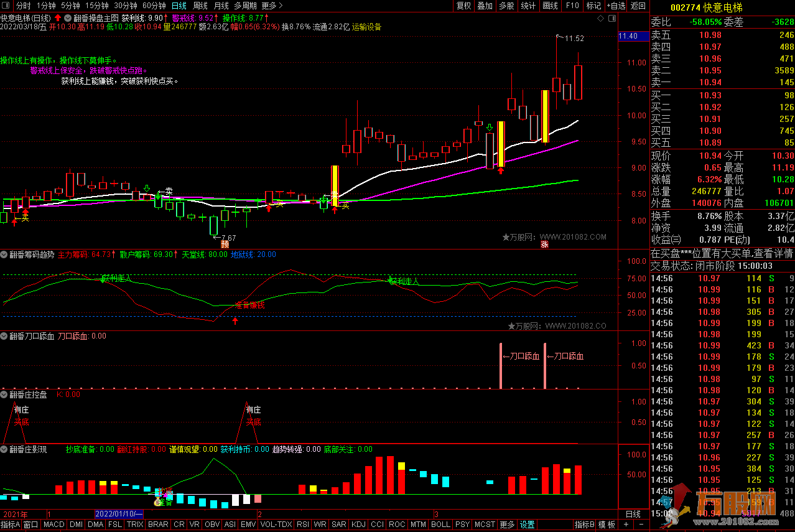
Task: Switch indicator to DMI
Action: (x=76, y=525)
